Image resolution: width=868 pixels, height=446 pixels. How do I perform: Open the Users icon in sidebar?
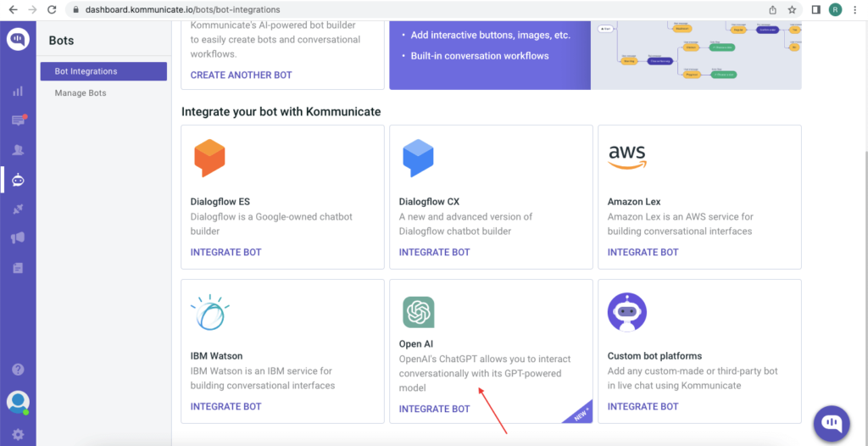[18, 150]
